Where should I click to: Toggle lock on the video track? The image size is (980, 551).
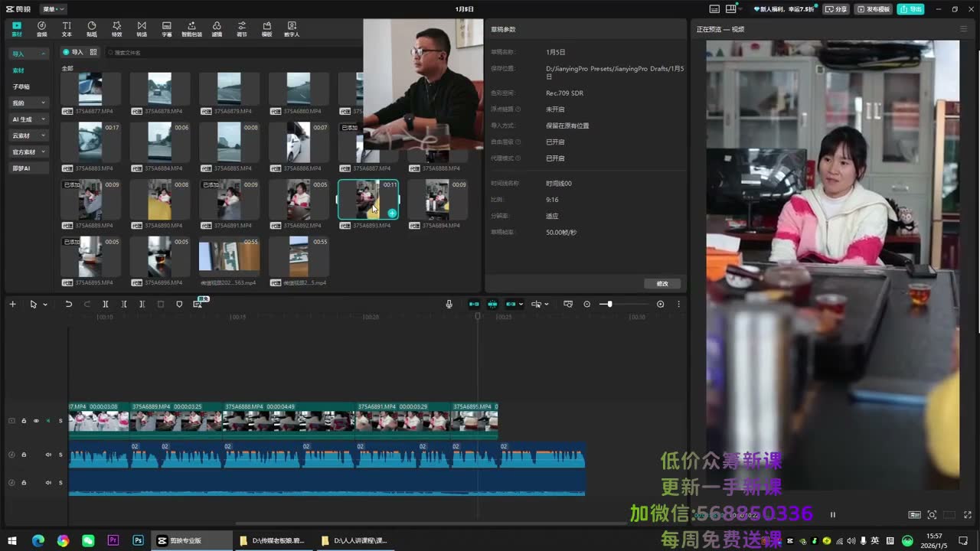pos(24,420)
